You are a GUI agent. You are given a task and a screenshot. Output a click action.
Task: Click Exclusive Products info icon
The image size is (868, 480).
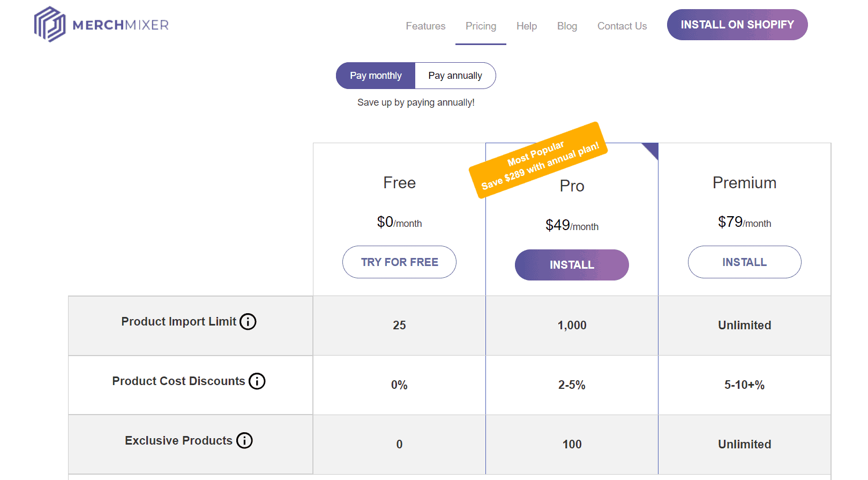click(244, 441)
